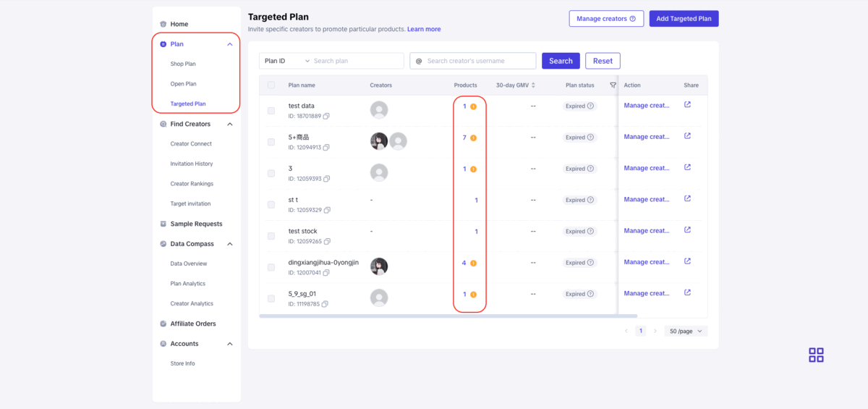Click the search creator's username field
The image size is (868, 409).
click(x=479, y=61)
